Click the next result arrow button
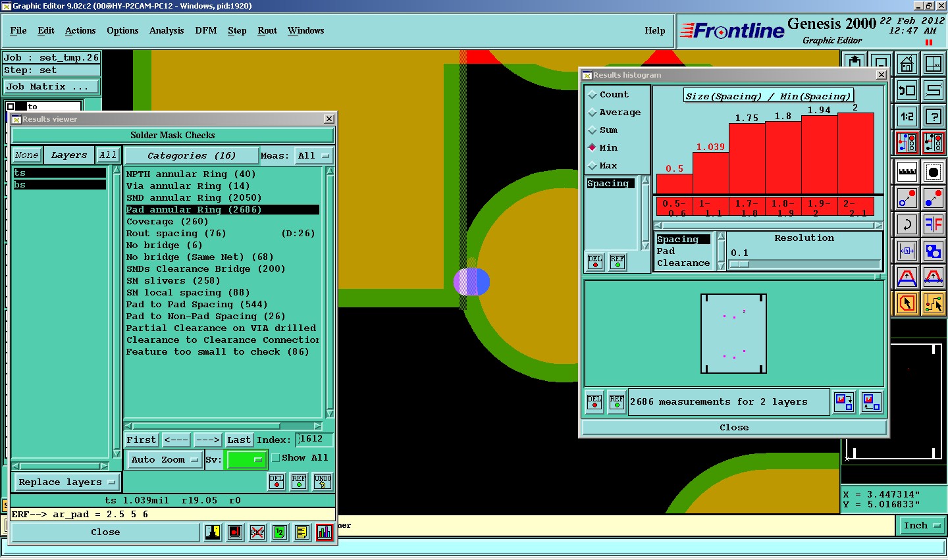 [207, 440]
